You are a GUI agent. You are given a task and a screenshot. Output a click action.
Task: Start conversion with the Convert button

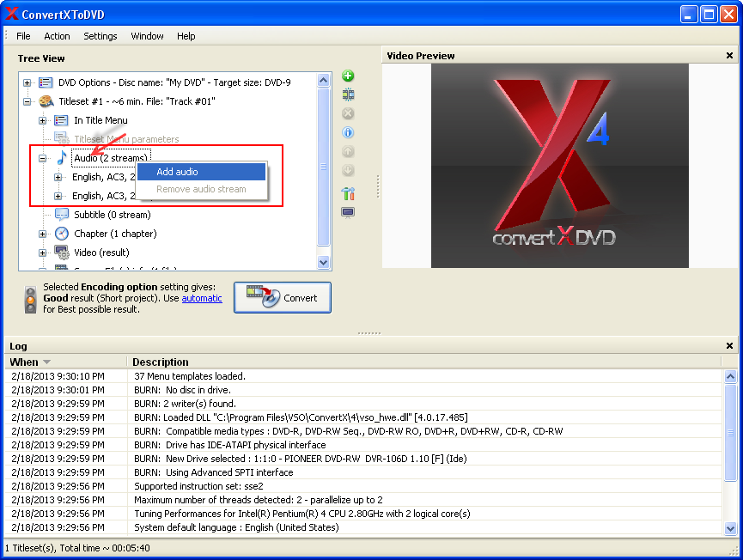click(x=283, y=297)
